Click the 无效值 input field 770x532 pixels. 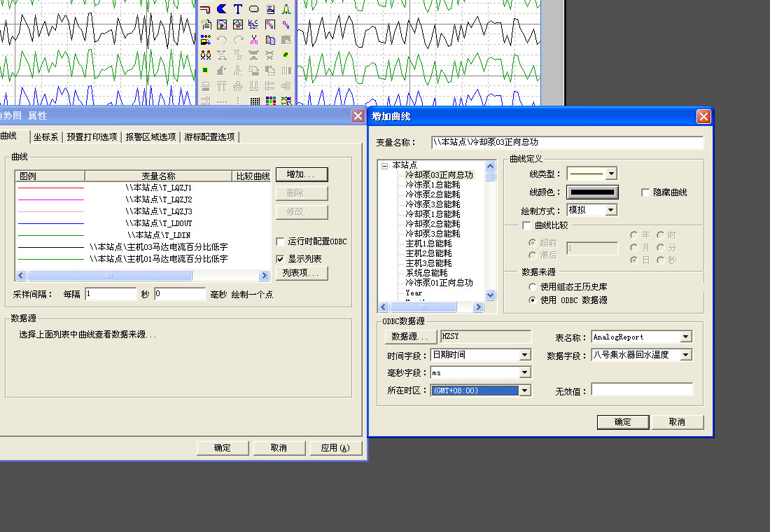pyautogui.click(x=642, y=390)
